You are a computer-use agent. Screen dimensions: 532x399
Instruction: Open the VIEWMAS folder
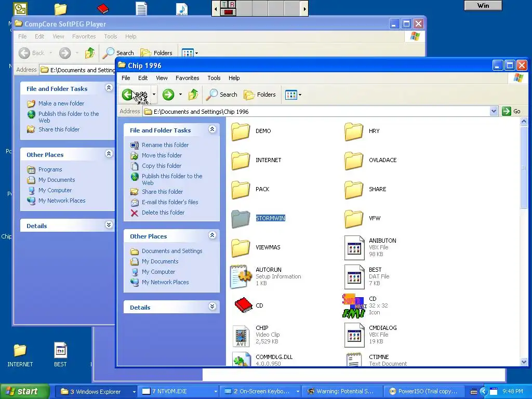256,248
